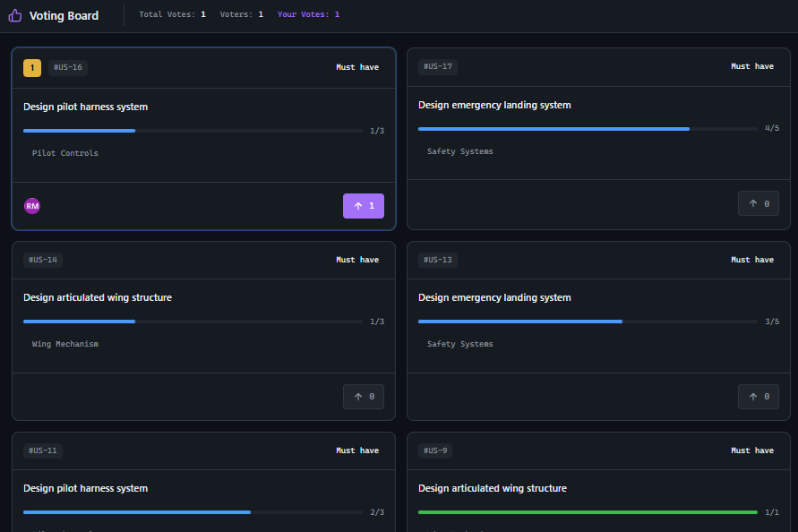Viewport: 798px width, 532px height.
Task: Click the Voting Board title
Action: click(62, 14)
